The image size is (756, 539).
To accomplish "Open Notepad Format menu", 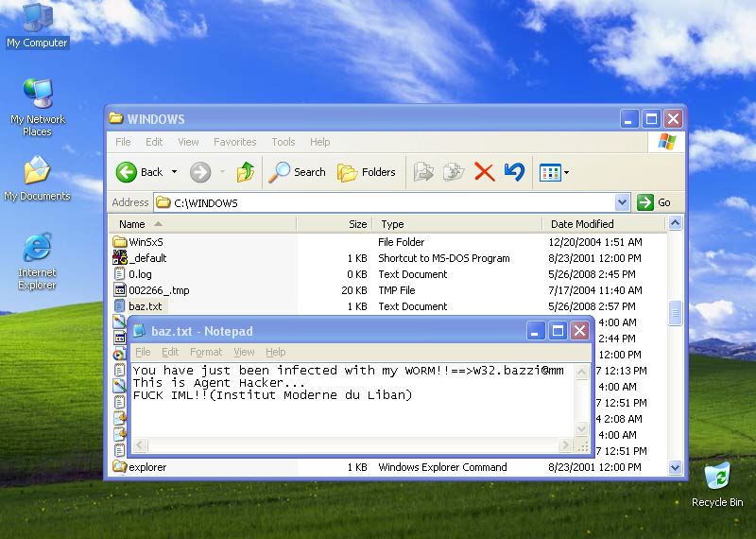I will (x=206, y=352).
